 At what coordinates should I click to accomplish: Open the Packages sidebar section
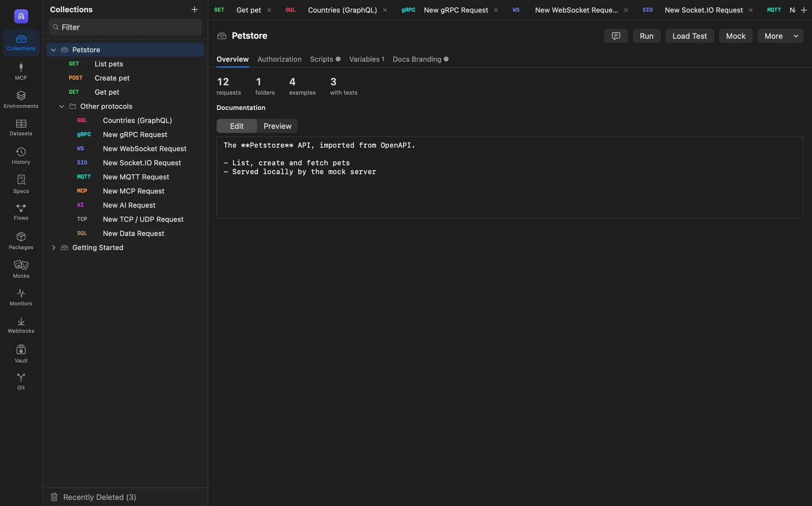(21, 241)
